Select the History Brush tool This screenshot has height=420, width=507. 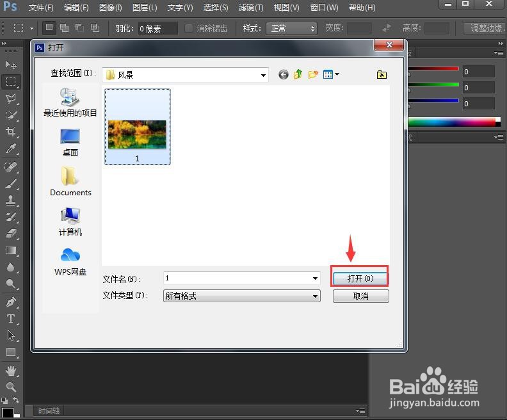point(11,216)
